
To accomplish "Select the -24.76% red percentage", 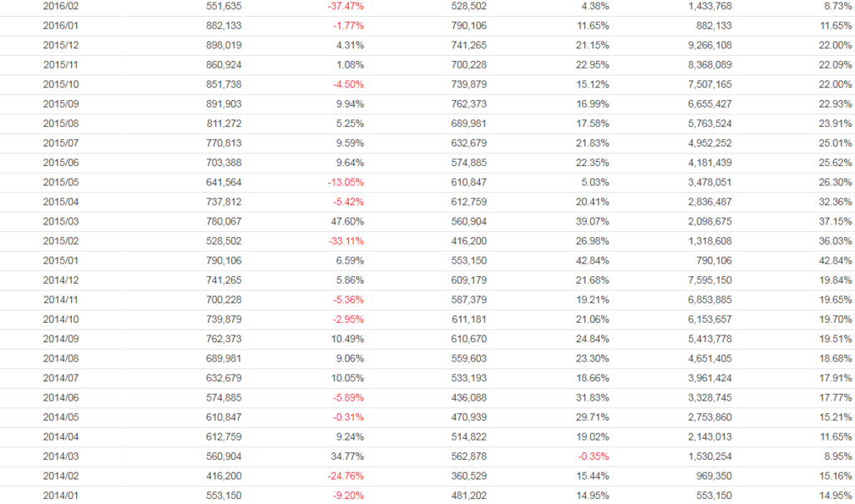I will (x=346, y=476).
